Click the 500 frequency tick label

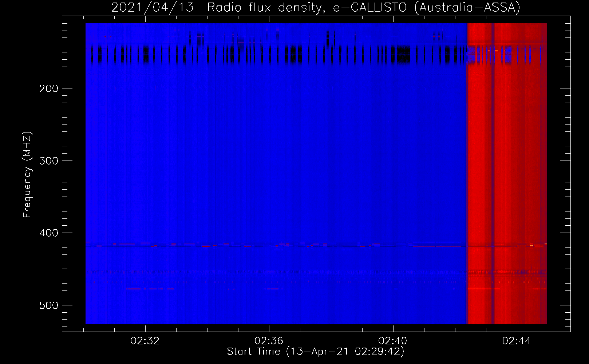(x=49, y=305)
